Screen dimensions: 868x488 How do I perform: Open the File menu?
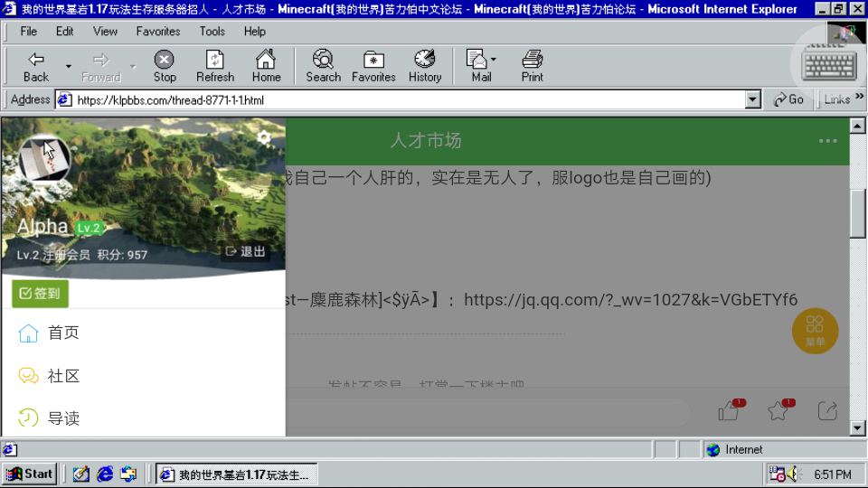pos(28,32)
